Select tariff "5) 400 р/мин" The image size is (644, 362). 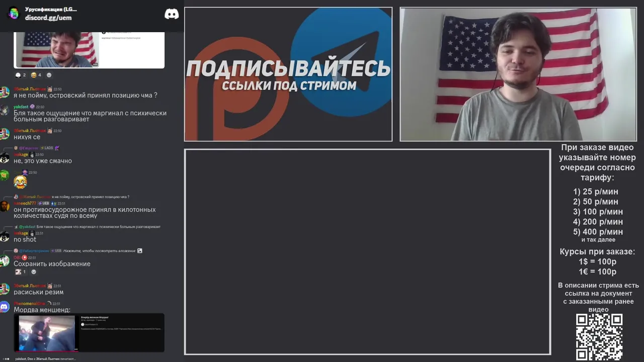tap(598, 232)
